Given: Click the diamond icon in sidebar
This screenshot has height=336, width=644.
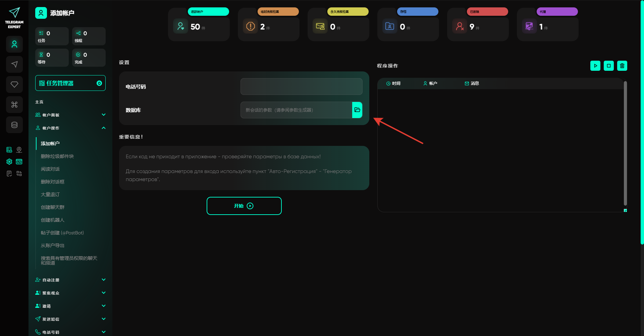Looking at the screenshot, I should [14, 85].
